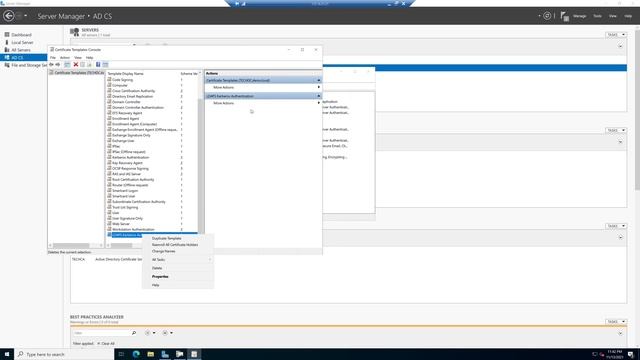Viewport: 640px width, 360px height.
Task: Open the View menu in Certificate Templates Console
Action: point(78,58)
